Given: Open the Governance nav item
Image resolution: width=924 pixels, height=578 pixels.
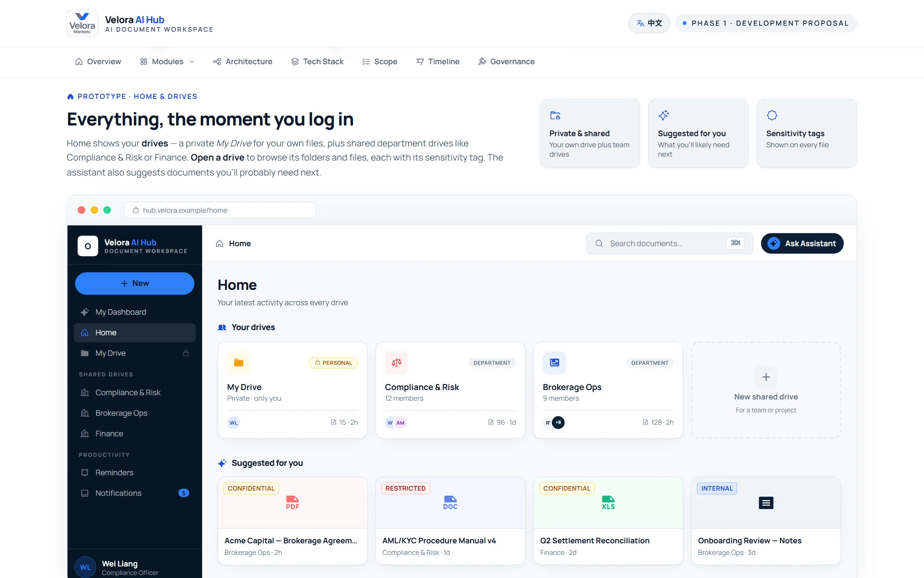Looking at the screenshot, I should pos(506,62).
